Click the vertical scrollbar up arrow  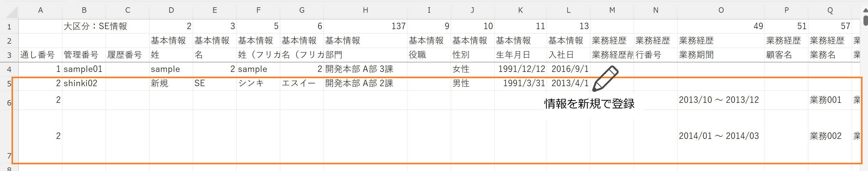click(865, 10)
